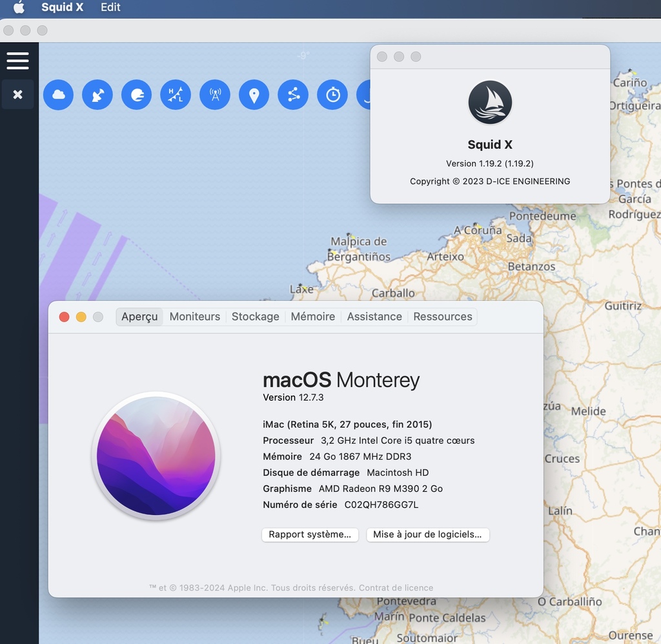The height and width of the screenshot is (644, 661).
Task: Switch to the Stockage tab
Action: click(256, 317)
